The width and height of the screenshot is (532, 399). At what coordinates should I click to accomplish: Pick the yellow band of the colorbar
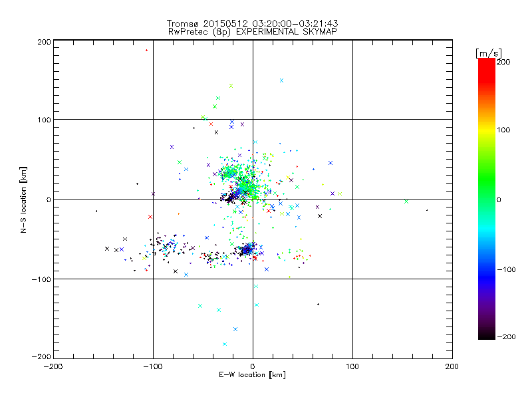pos(487,130)
